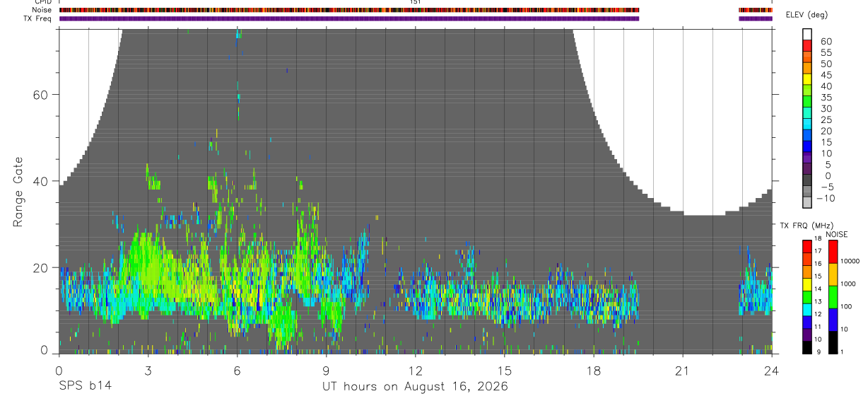
Task: Click the purple TX Freq strip
Action: coord(416,18)
